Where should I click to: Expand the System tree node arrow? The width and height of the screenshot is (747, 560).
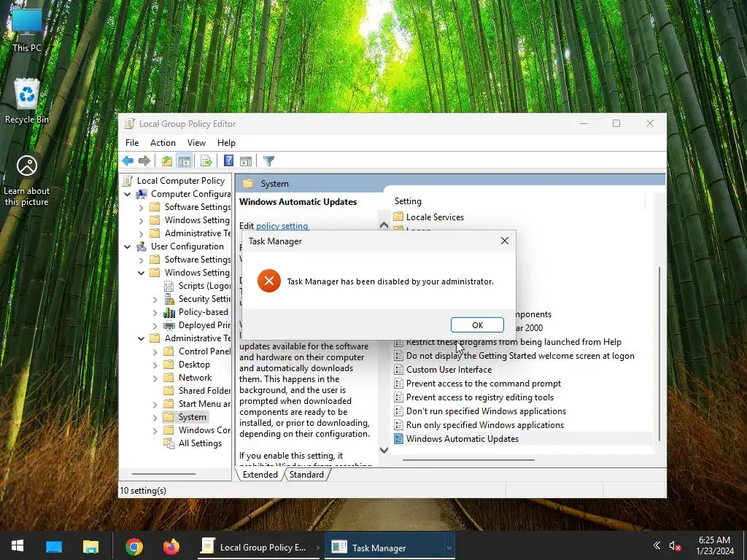[155, 418]
